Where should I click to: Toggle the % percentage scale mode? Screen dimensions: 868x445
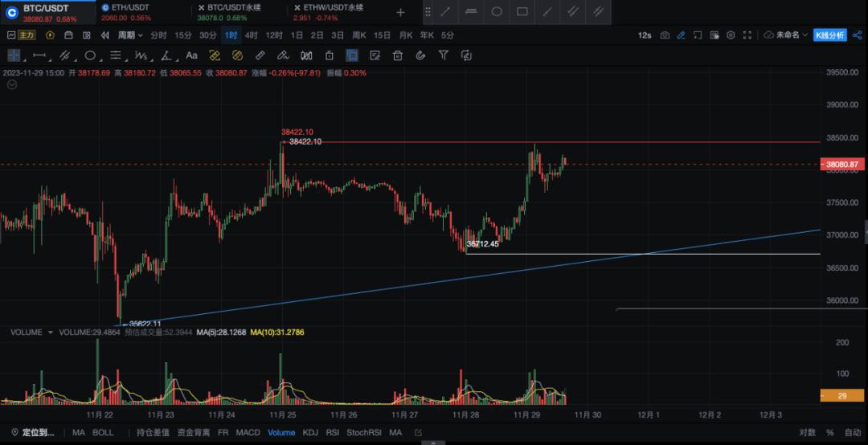click(x=830, y=433)
